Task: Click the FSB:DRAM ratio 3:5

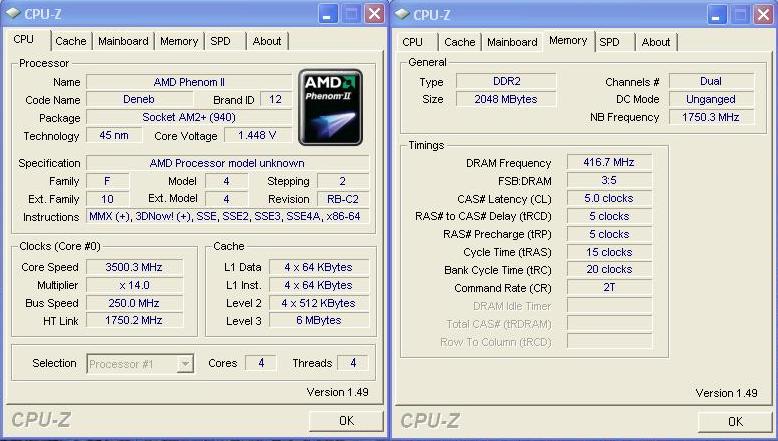Action: click(x=609, y=180)
